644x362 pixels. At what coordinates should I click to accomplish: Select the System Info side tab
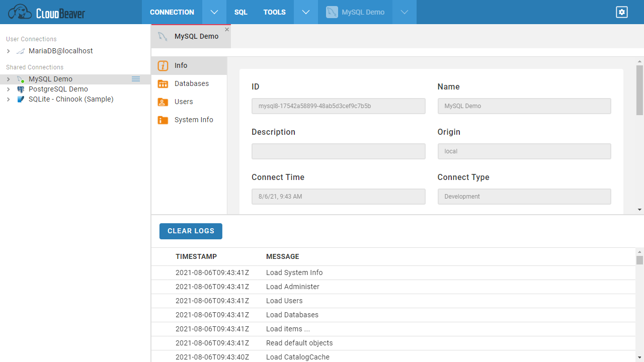click(189, 120)
